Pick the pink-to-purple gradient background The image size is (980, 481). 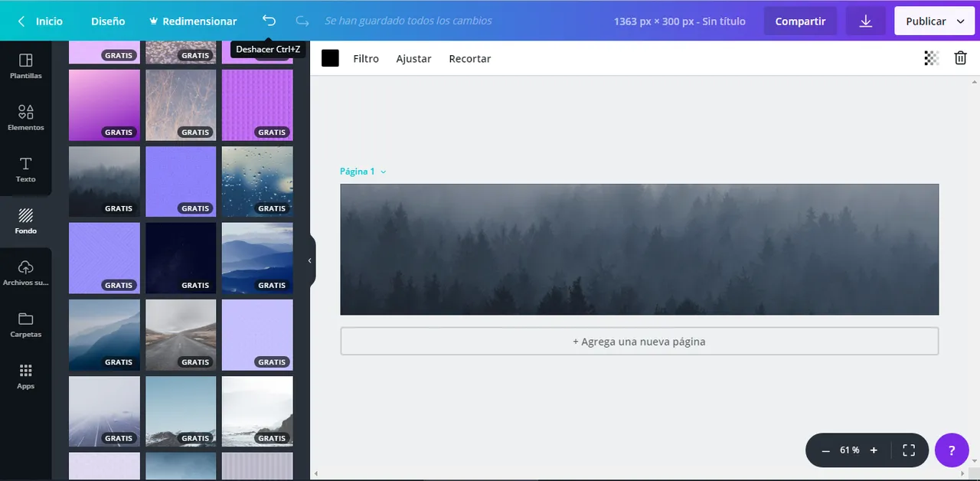[x=104, y=105]
